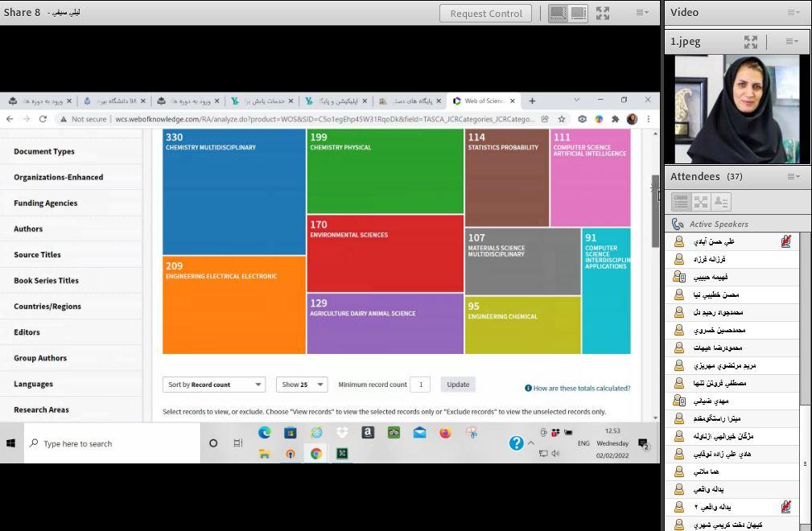Viewport: 812px width, 531px height.
Task: Reload the Web of Science page
Action: [43, 119]
